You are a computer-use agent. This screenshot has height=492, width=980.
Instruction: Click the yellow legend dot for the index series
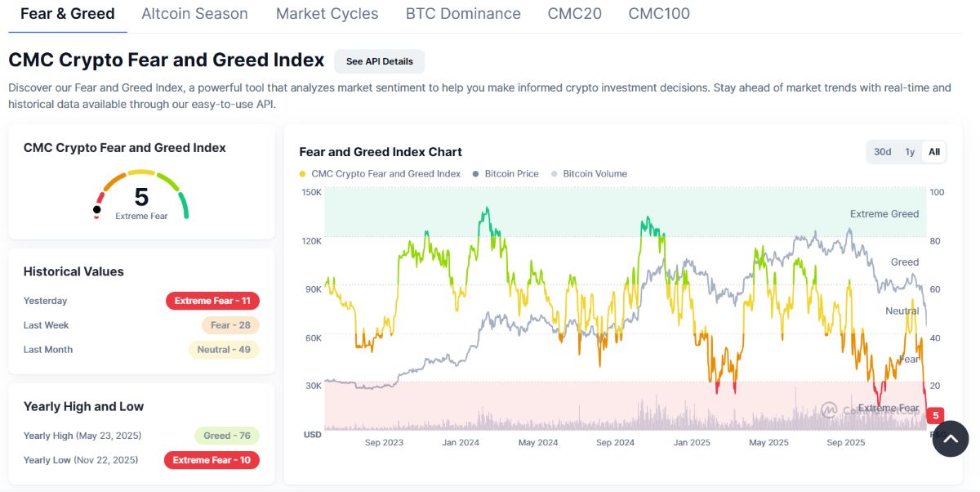point(304,173)
